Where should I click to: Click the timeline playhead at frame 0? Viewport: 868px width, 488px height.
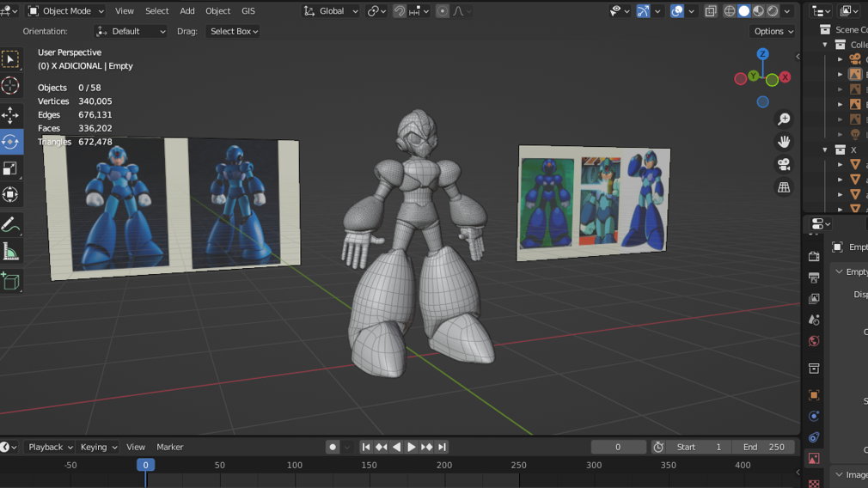click(145, 465)
